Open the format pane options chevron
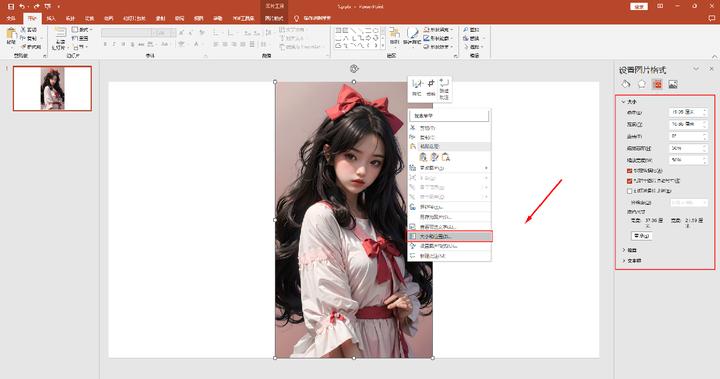720x379 pixels. 696,69
